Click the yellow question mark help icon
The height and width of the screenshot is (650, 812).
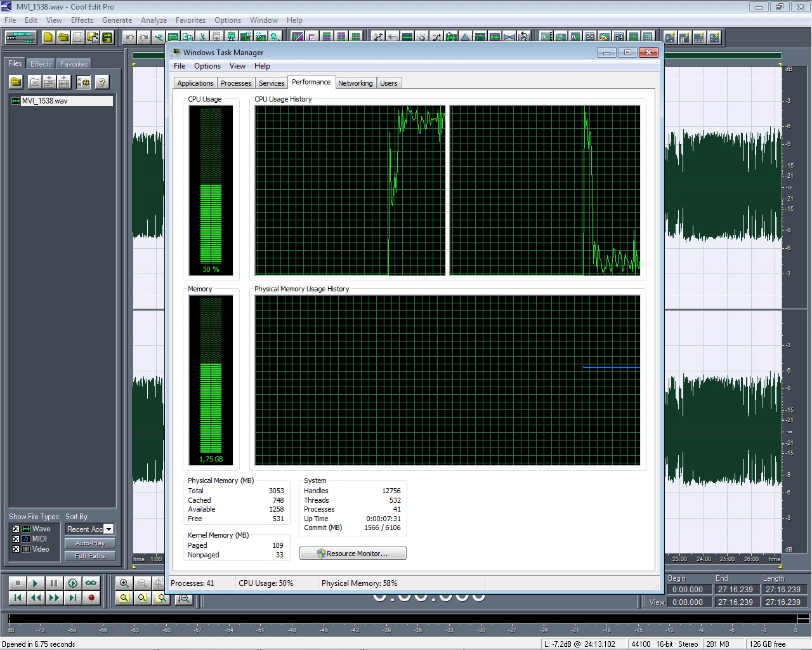tap(101, 82)
